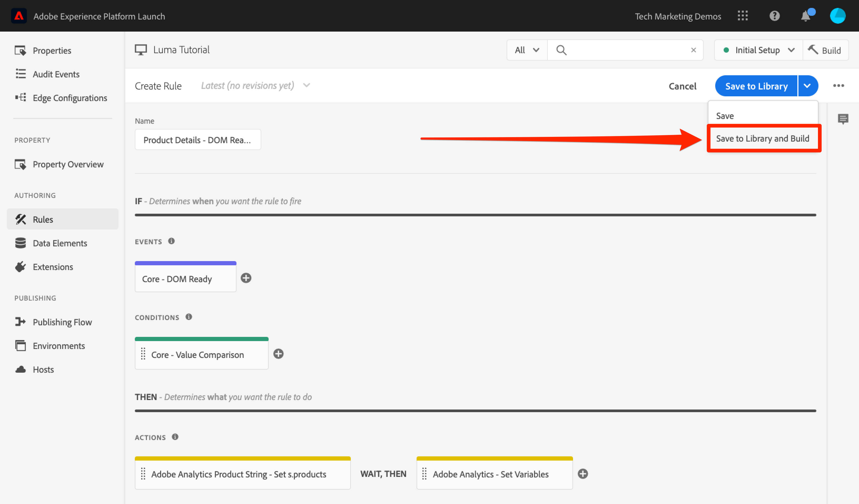Viewport: 859px width, 504px height.
Task: Open the notes comment panel icon
Action: (x=843, y=119)
